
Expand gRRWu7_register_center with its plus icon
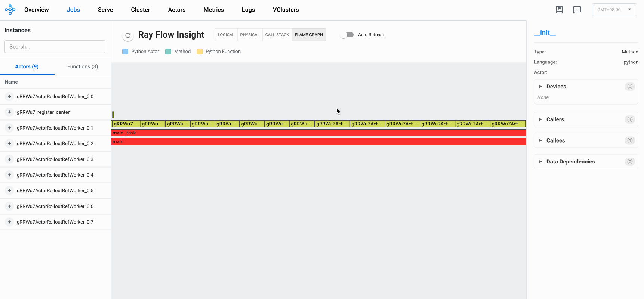coord(9,112)
